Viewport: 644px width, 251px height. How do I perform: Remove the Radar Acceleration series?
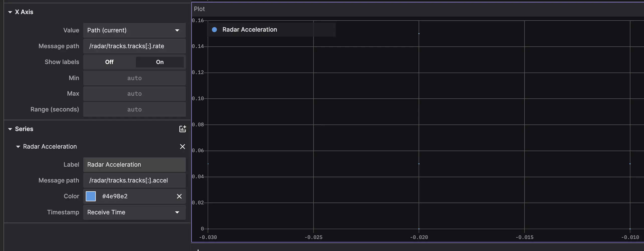[182, 147]
